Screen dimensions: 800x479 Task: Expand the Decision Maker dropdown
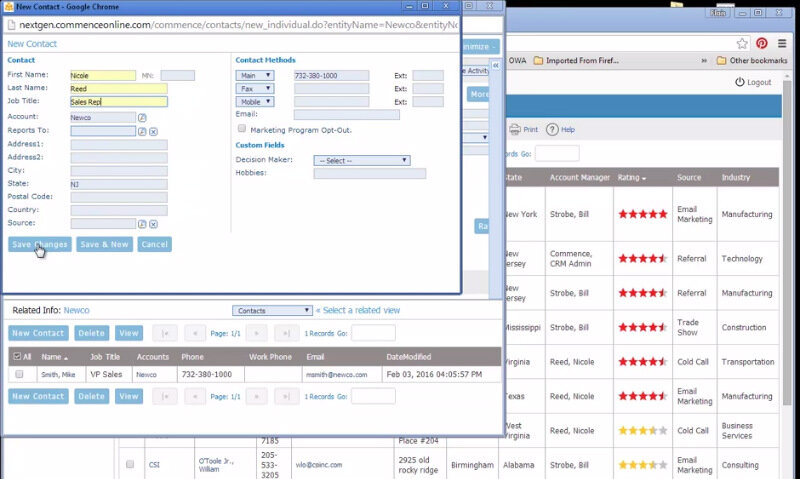(361, 160)
